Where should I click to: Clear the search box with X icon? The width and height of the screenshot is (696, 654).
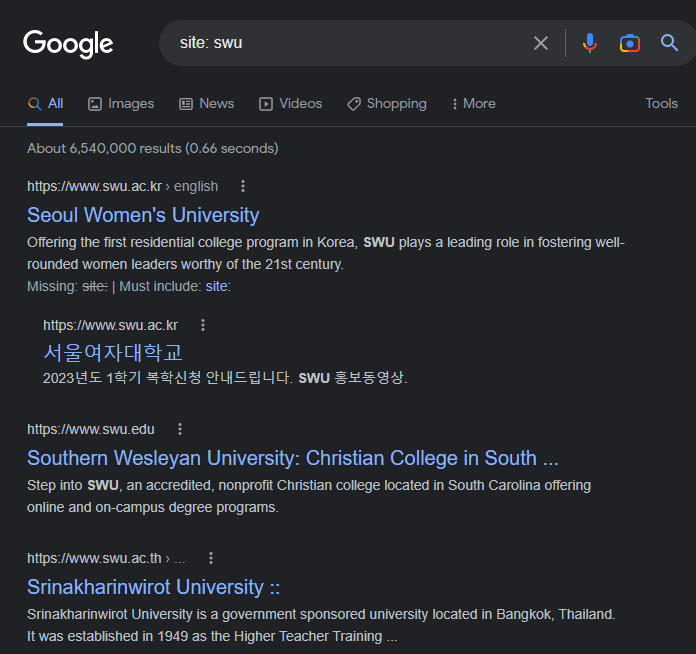[541, 43]
